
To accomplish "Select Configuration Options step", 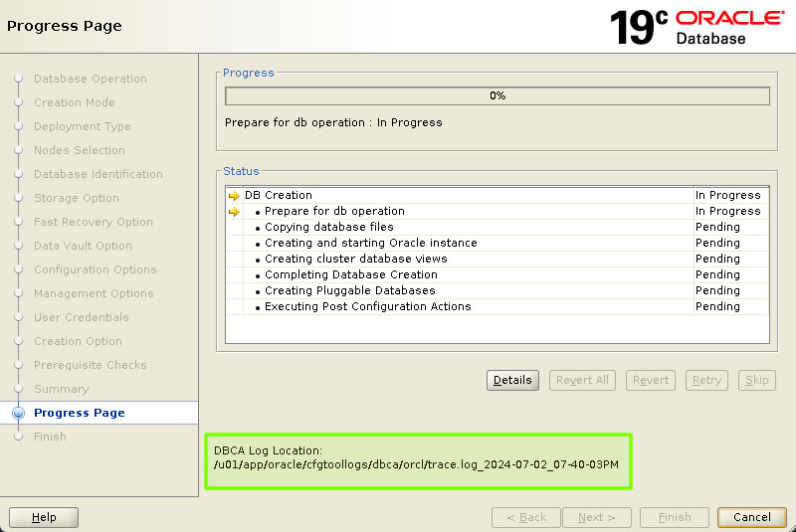I will click(x=96, y=269).
